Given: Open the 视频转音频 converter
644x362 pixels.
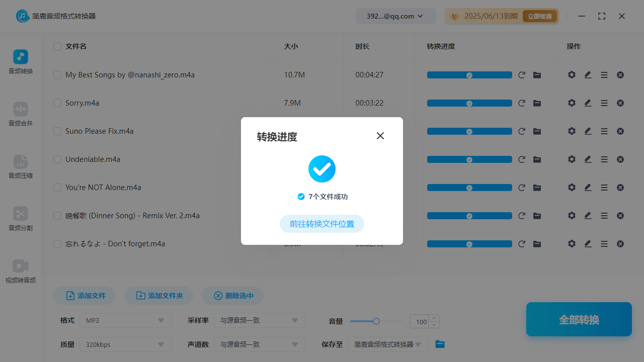Looking at the screenshot, I should [20, 271].
